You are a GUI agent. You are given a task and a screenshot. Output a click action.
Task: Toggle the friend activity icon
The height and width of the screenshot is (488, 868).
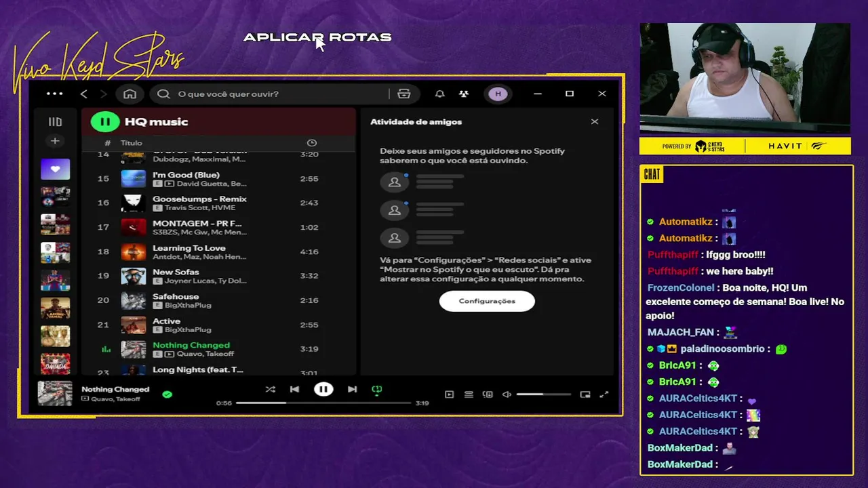coord(463,94)
